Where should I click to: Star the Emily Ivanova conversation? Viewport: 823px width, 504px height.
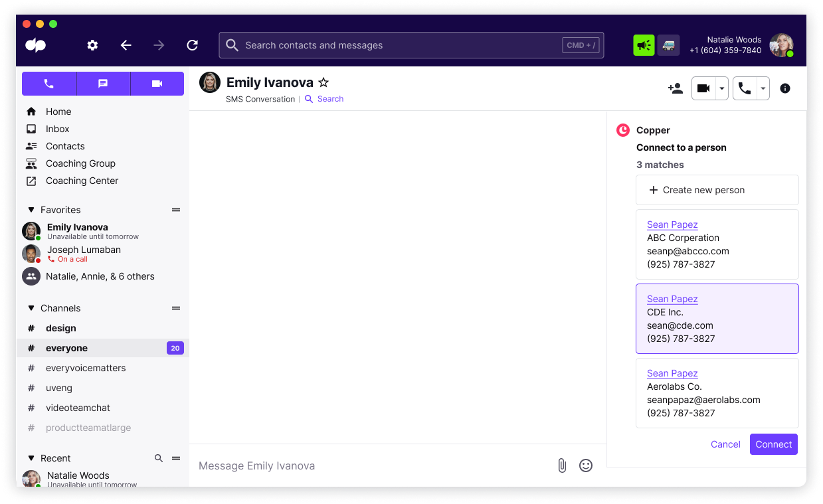point(323,82)
